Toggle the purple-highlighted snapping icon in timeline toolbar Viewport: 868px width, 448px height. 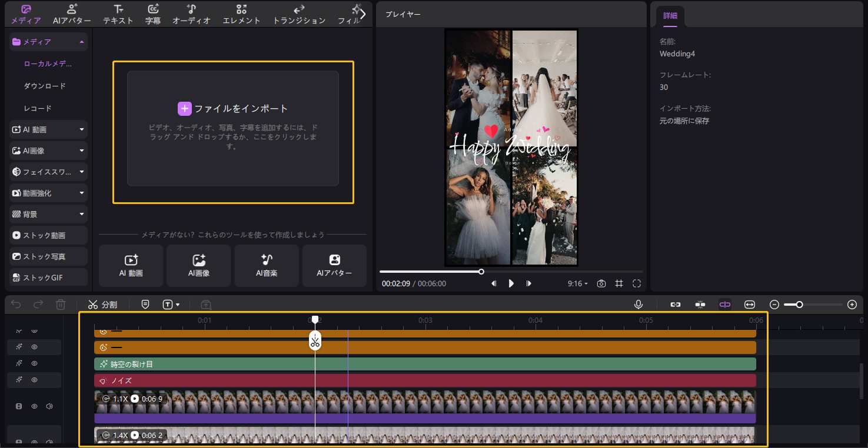point(724,305)
